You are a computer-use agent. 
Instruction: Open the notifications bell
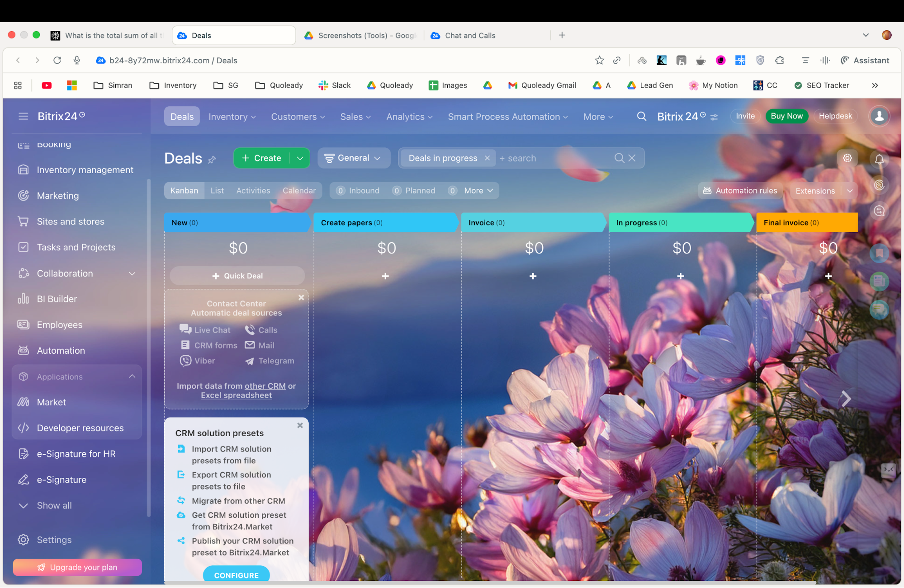pyautogui.click(x=879, y=159)
